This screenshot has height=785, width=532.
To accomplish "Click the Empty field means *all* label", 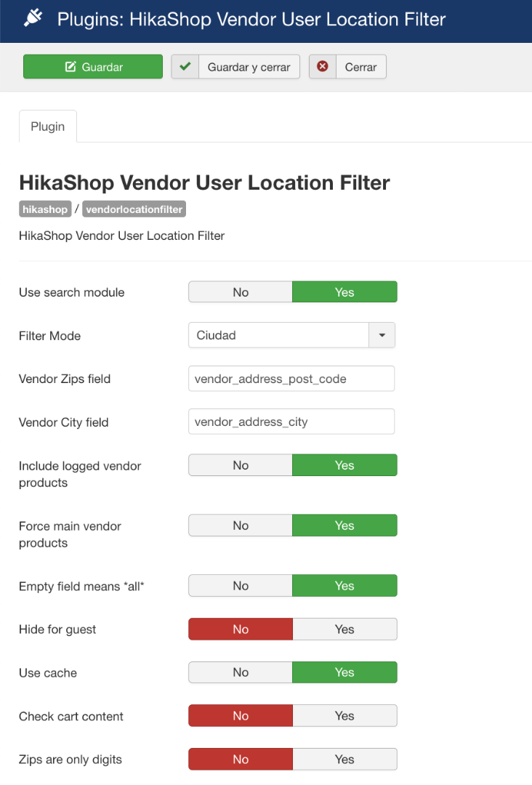I will coord(81,587).
